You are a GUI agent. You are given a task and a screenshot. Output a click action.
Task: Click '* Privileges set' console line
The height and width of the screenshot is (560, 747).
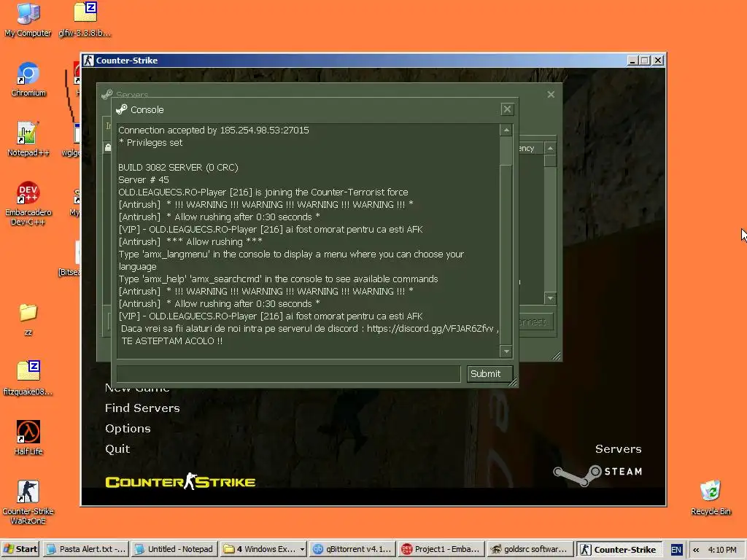[150, 142]
